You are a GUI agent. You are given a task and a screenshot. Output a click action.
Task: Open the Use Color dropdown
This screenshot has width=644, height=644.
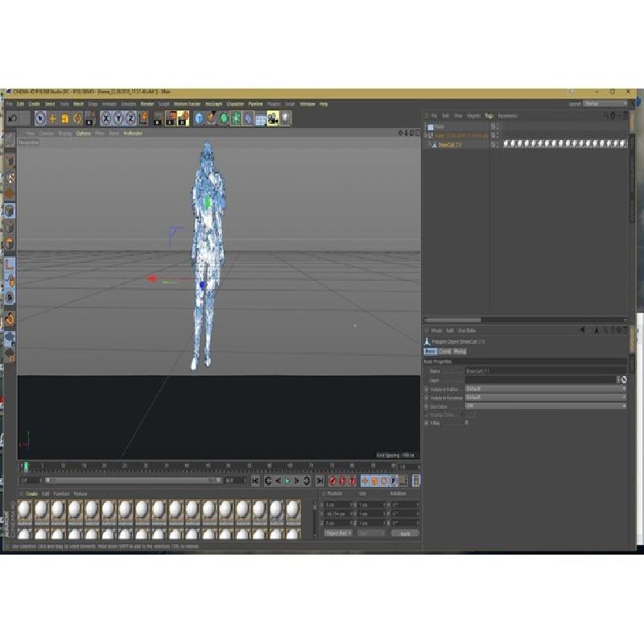pos(544,407)
